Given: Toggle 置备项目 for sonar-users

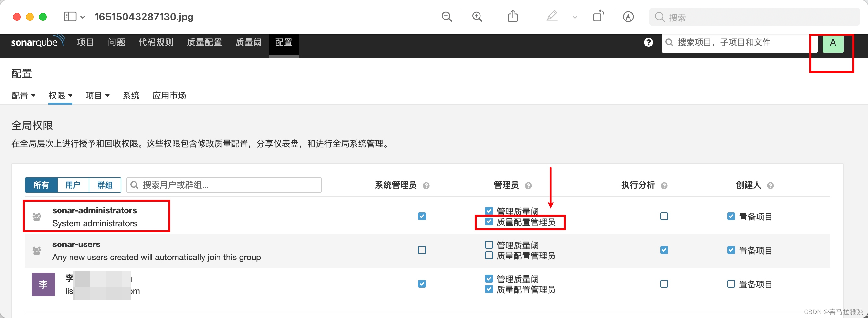Looking at the screenshot, I should click(x=731, y=250).
